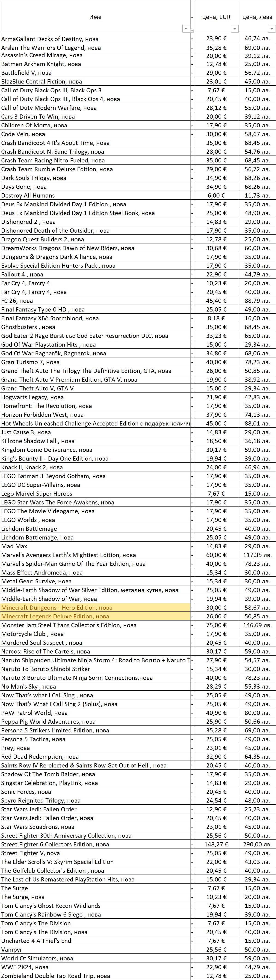Open the filter dropdown for цена, EUR column
This screenshot has width=276, height=980.
[234, 29]
